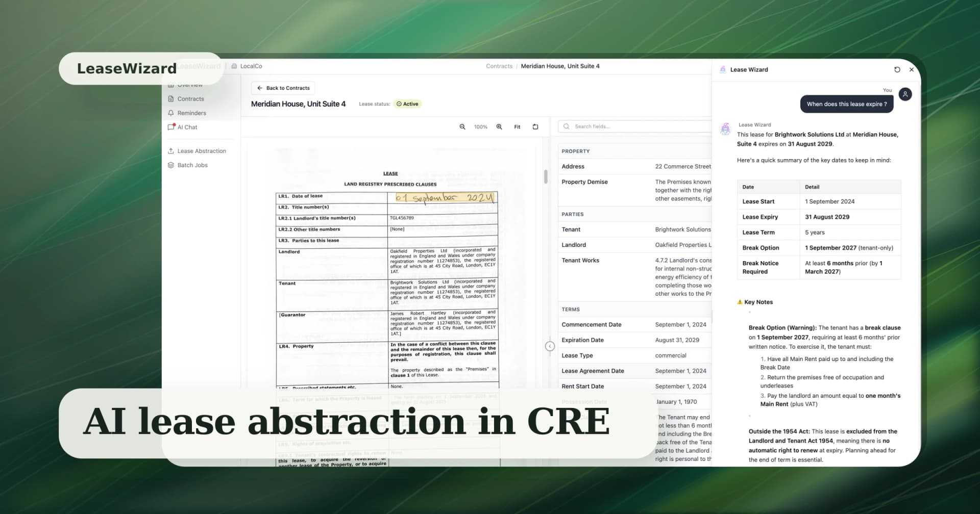Click the Expiration Date value August 31, 2029
The image size is (980, 514).
(677, 340)
